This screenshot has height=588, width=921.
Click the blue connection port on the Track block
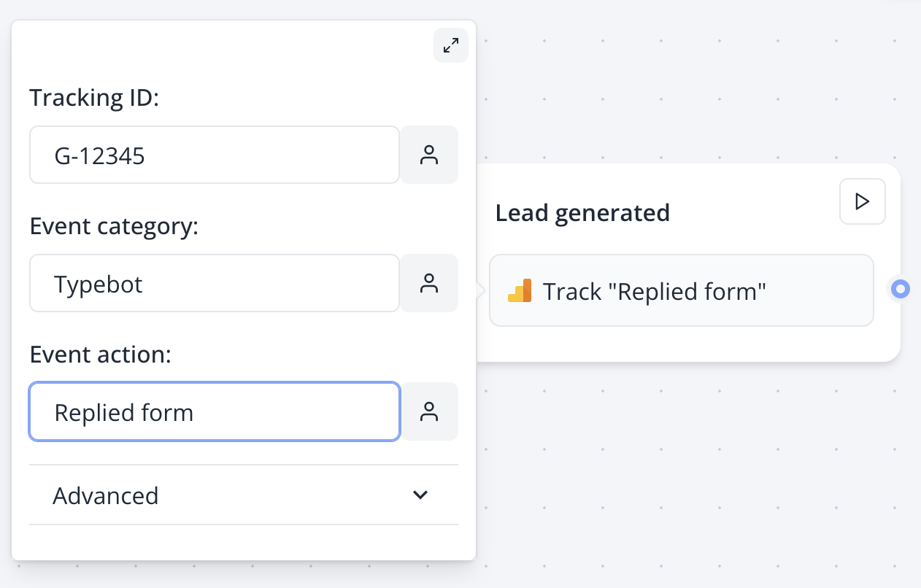point(900,289)
